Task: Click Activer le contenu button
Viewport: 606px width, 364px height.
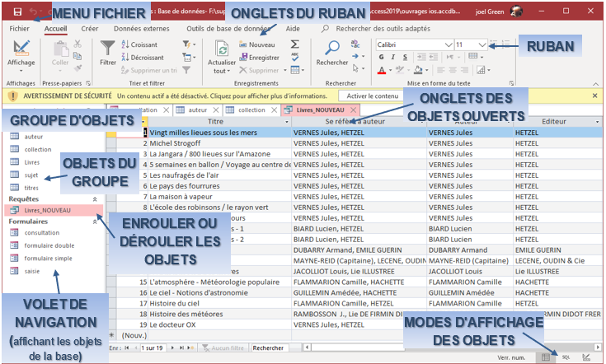Action: 372,96
